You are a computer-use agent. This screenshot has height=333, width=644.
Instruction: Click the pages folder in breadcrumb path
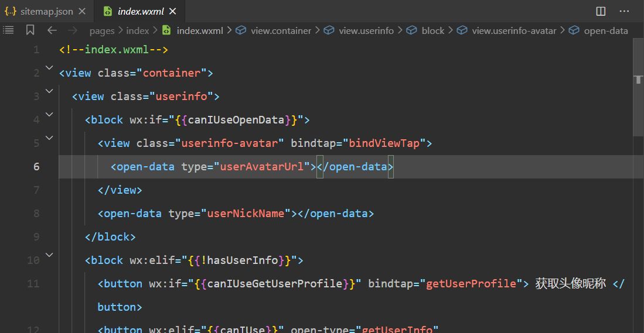pos(102,30)
